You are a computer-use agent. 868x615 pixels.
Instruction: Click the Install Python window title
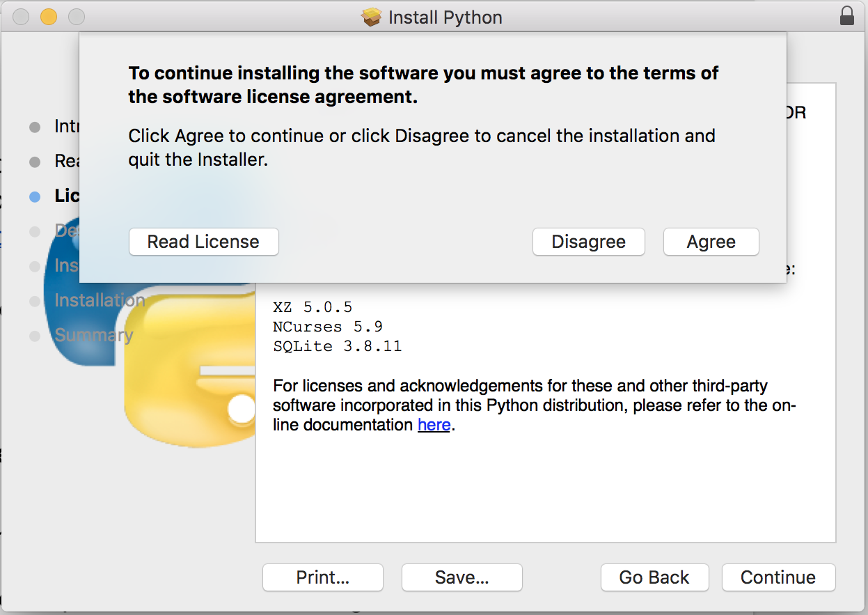click(x=445, y=17)
